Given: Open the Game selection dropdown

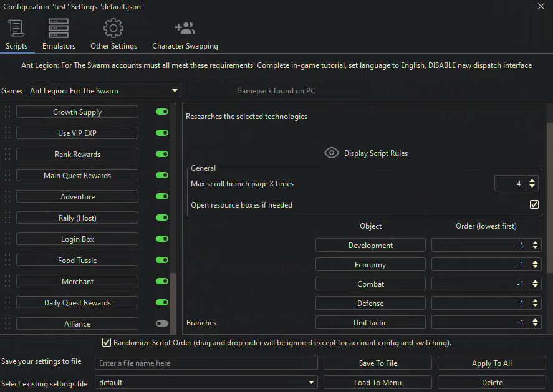Looking at the screenshot, I should pos(103,91).
